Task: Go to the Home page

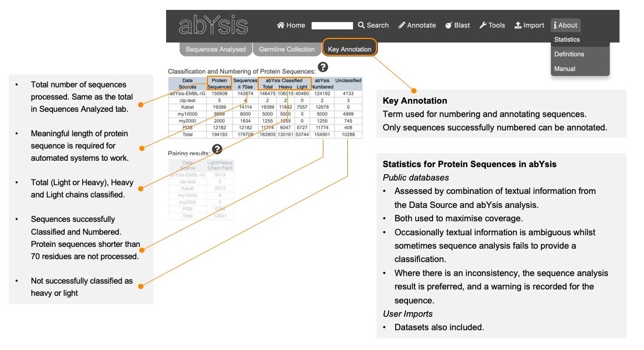Action: 291,25
